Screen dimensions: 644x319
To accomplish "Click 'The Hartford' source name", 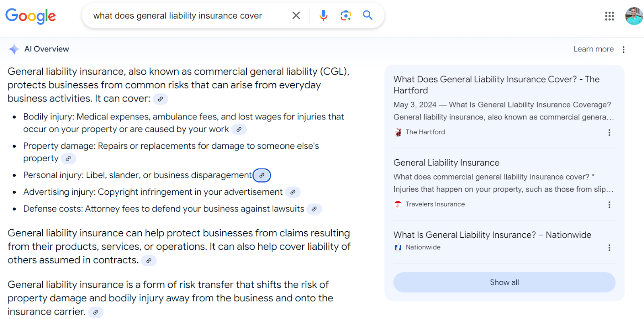I will click(425, 132).
